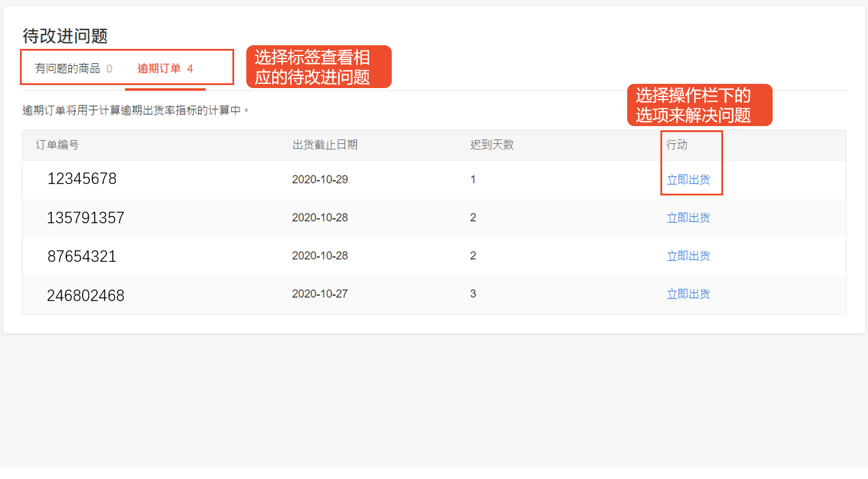Click late days value 1 for order 12345678
Screen dimensions: 868x479
pyautogui.click(x=473, y=180)
